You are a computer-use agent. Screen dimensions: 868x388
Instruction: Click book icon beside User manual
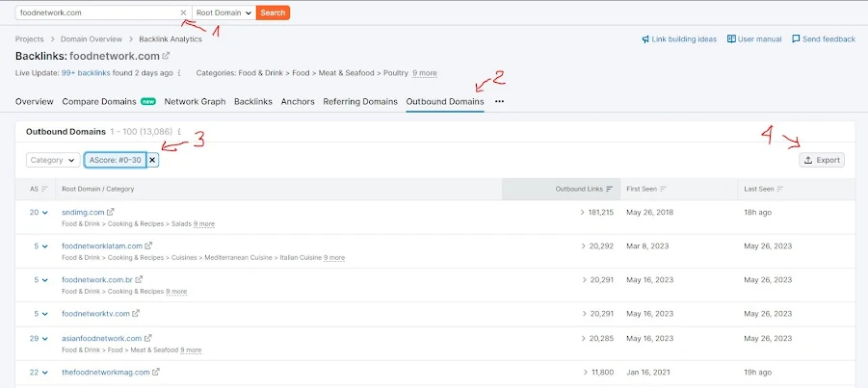tap(731, 39)
